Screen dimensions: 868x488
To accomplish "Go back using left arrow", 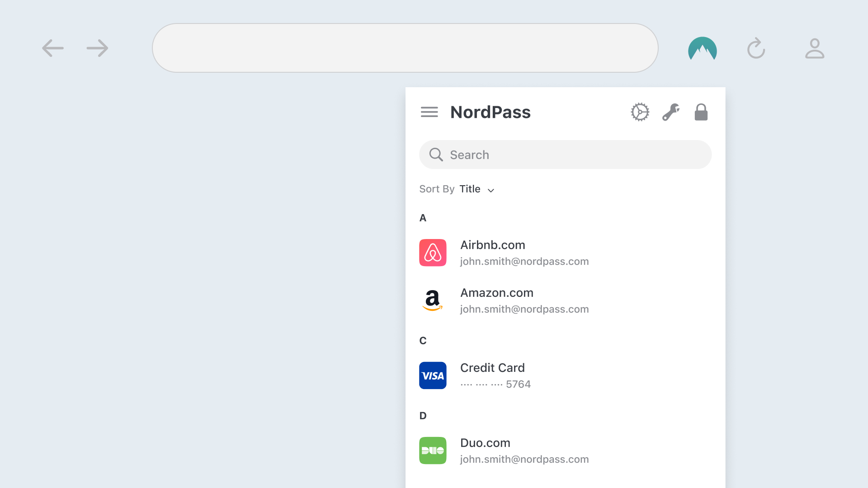I will pyautogui.click(x=53, y=48).
